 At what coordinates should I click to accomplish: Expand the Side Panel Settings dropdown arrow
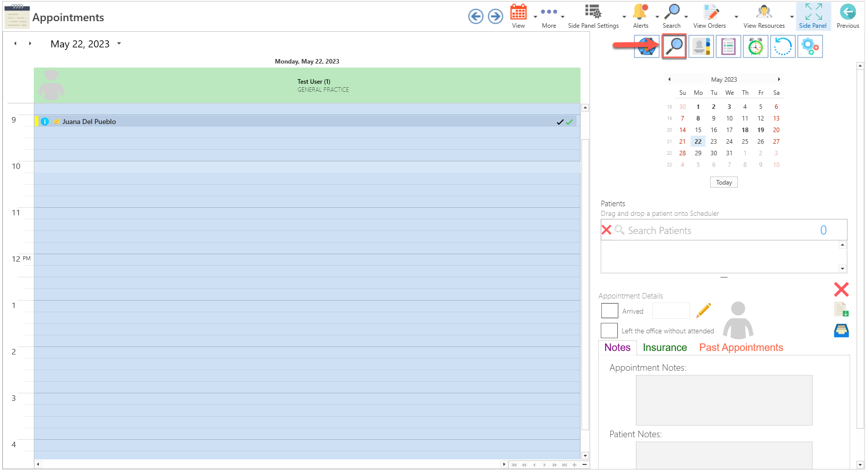[x=624, y=17]
